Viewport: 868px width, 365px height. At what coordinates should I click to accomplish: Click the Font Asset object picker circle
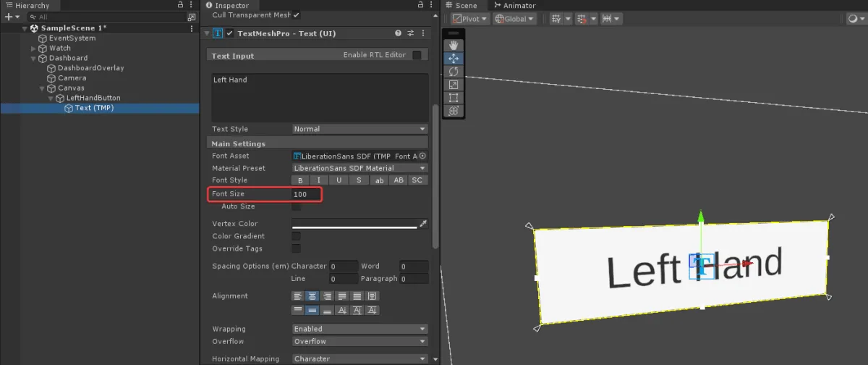point(423,156)
